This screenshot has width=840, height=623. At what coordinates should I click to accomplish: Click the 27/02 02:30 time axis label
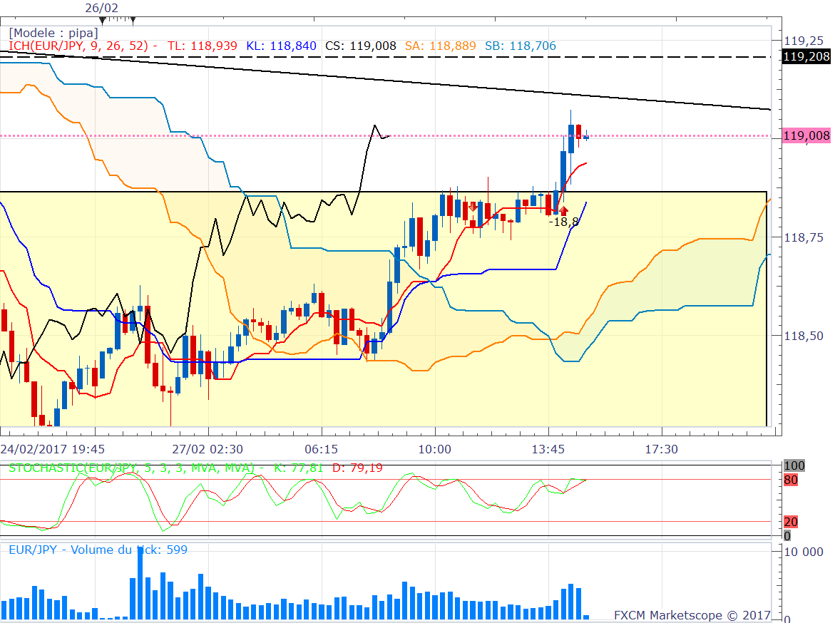click(208, 449)
